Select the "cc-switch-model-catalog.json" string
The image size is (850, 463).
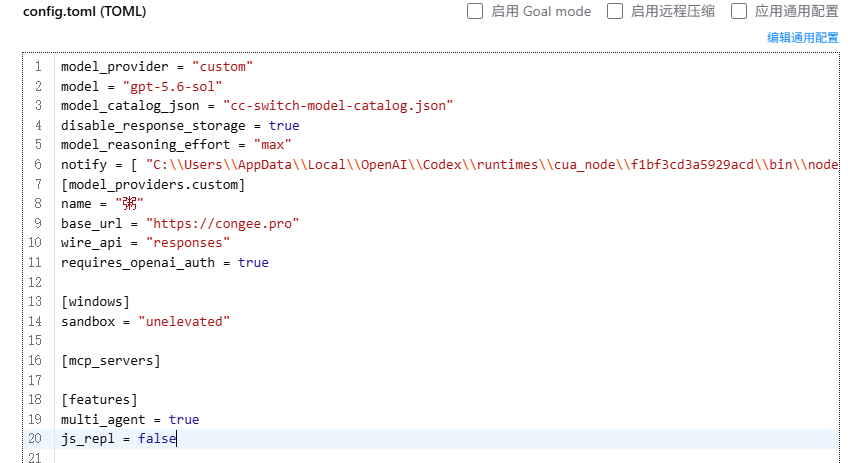point(338,106)
